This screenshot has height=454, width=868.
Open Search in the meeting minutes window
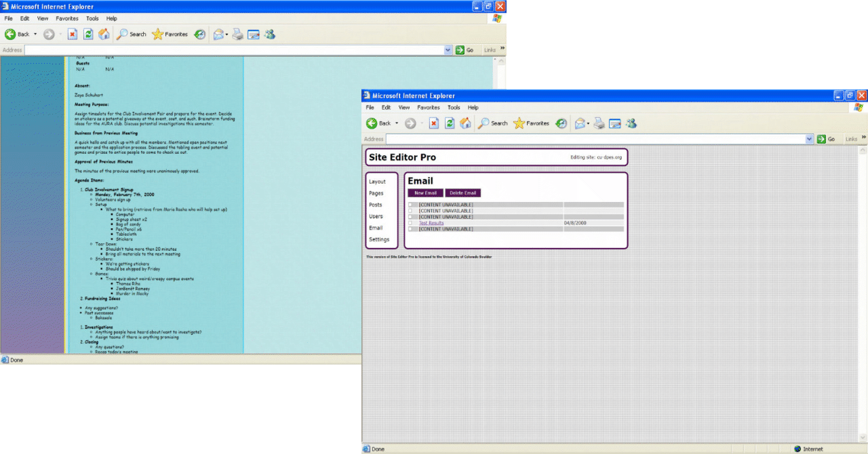click(132, 34)
